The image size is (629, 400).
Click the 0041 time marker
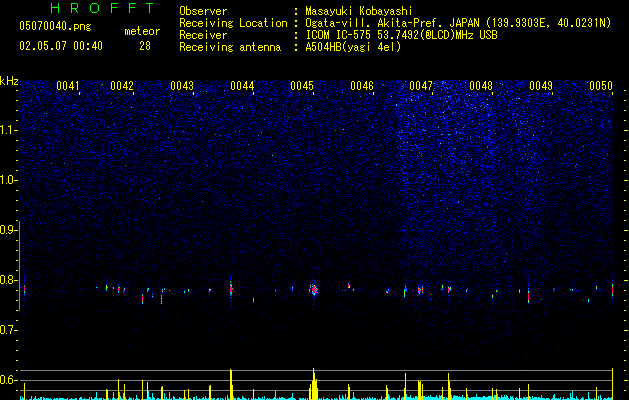click(x=67, y=86)
